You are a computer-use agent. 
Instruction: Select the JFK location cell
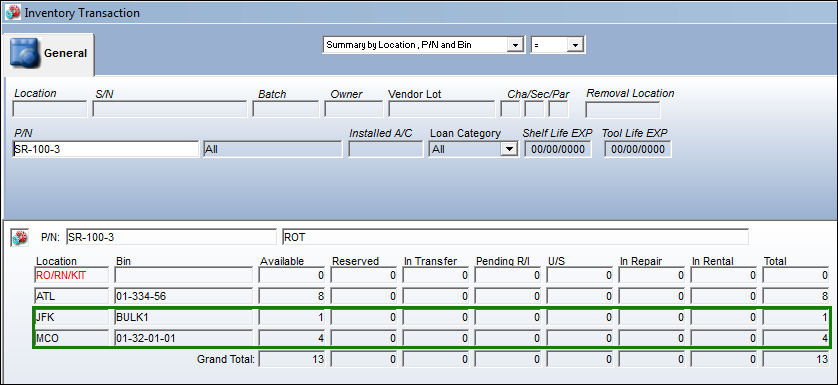[x=71, y=317]
